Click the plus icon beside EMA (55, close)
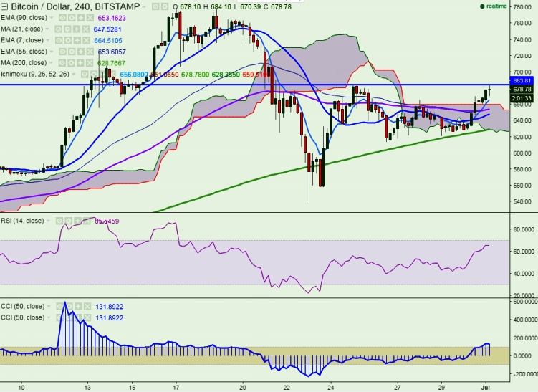The width and height of the screenshot is (538, 392). pyautogui.click(x=80, y=52)
